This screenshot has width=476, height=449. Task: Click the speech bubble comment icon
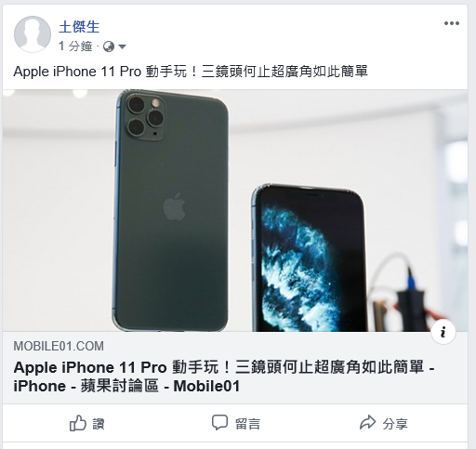(x=219, y=423)
